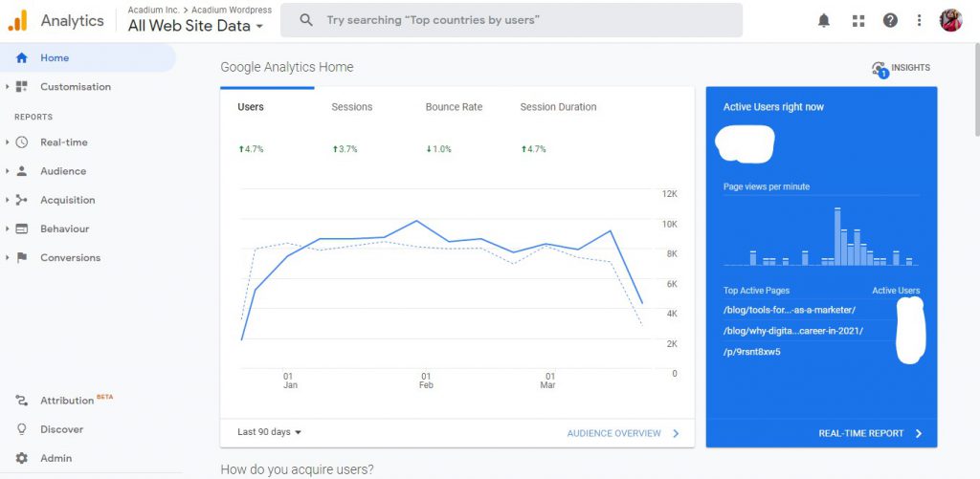980x479 pixels.
Task: Click the Google Analytics Home heading
Action: coord(287,68)
